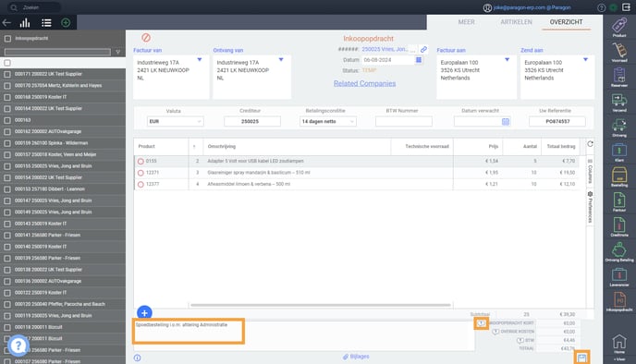Open the Ontvang truck icon

[619, 125]
